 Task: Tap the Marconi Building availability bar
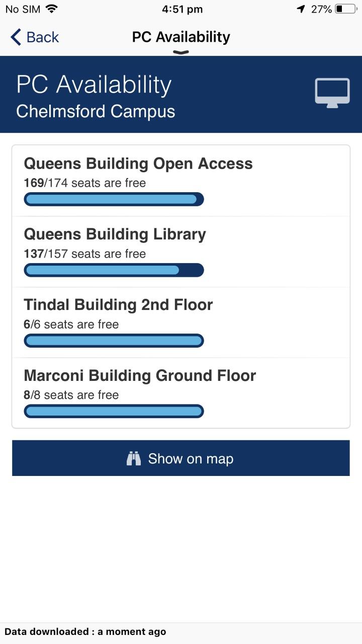[114, 412]
